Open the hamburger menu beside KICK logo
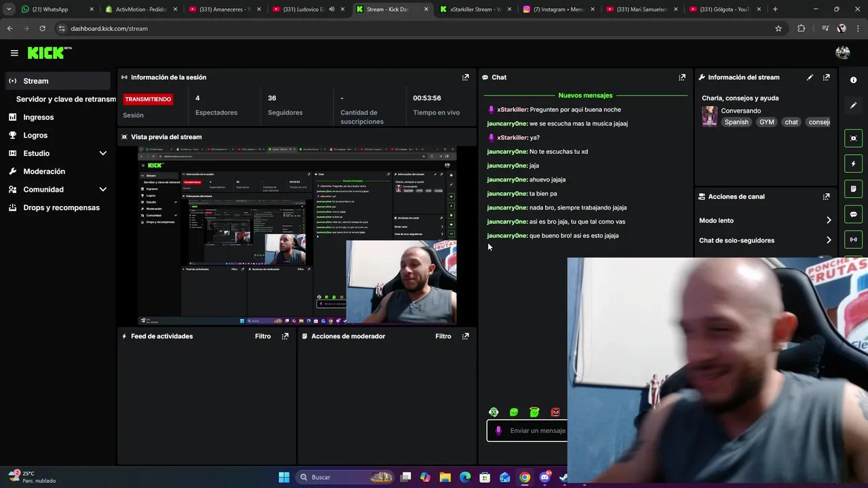The height and width of the screenshot is (488, 868). 14,53
